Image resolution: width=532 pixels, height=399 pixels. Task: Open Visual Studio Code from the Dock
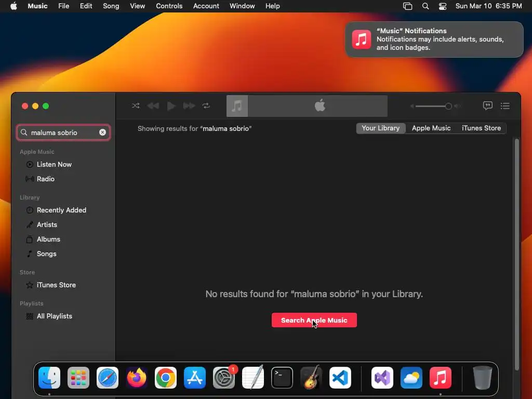point(340,378)
